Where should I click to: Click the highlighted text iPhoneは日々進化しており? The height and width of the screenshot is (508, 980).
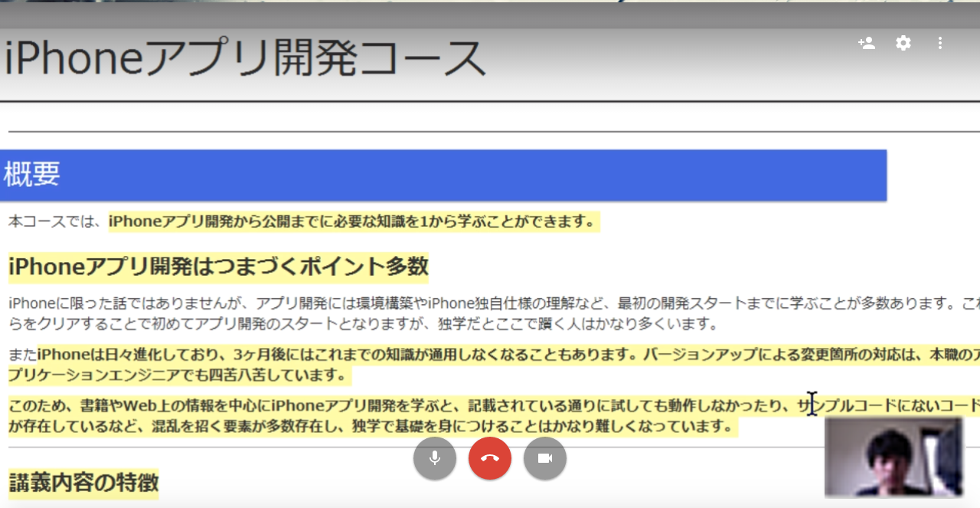click(x=130, y=356)
